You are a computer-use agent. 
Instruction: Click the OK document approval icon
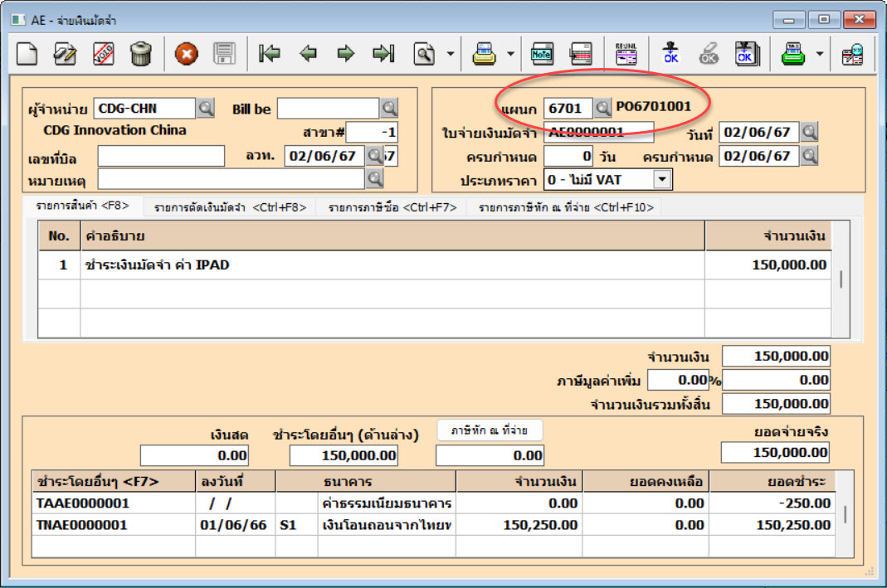click(x=748, y=54)
